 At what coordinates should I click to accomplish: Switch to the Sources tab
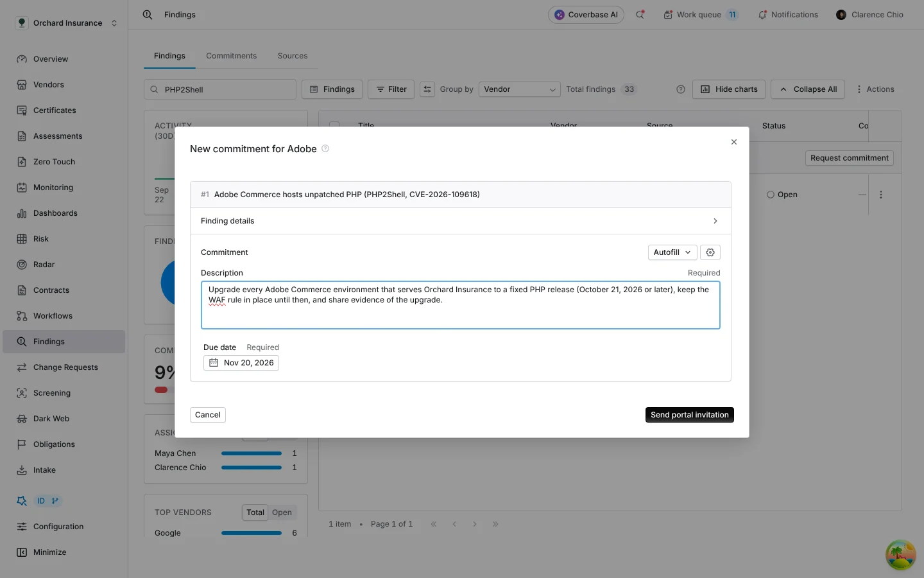(x=293, y=56)
